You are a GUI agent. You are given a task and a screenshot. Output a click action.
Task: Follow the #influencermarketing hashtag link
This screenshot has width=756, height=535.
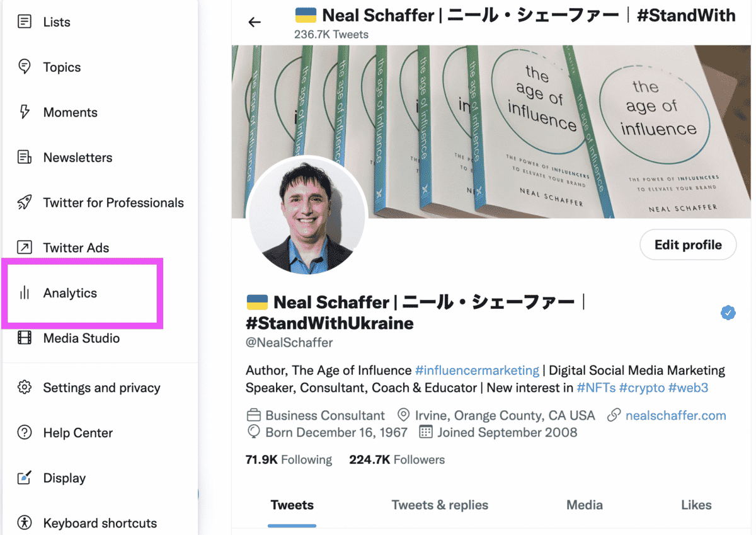(x=477, y=371)
